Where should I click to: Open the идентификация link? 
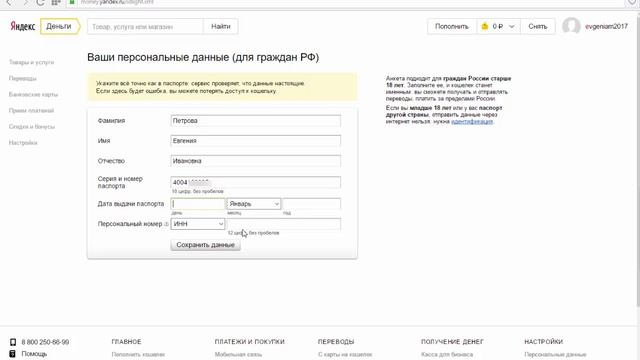tap(472, 122)
